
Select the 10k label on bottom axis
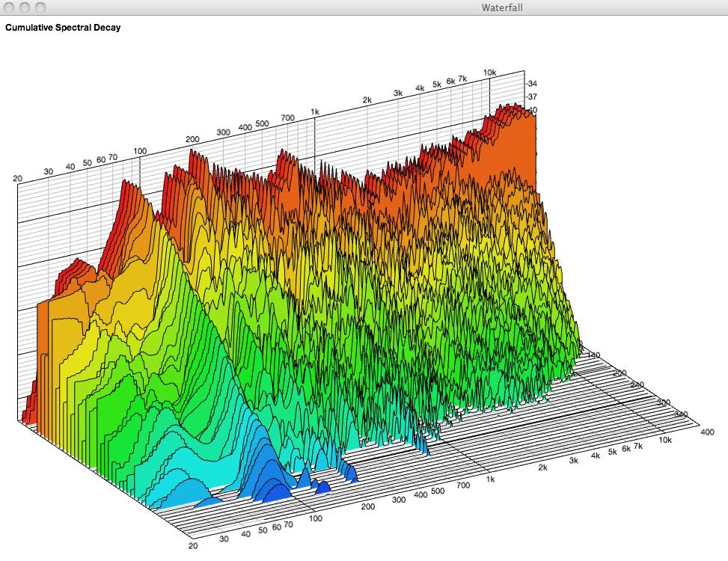(664, 440)
